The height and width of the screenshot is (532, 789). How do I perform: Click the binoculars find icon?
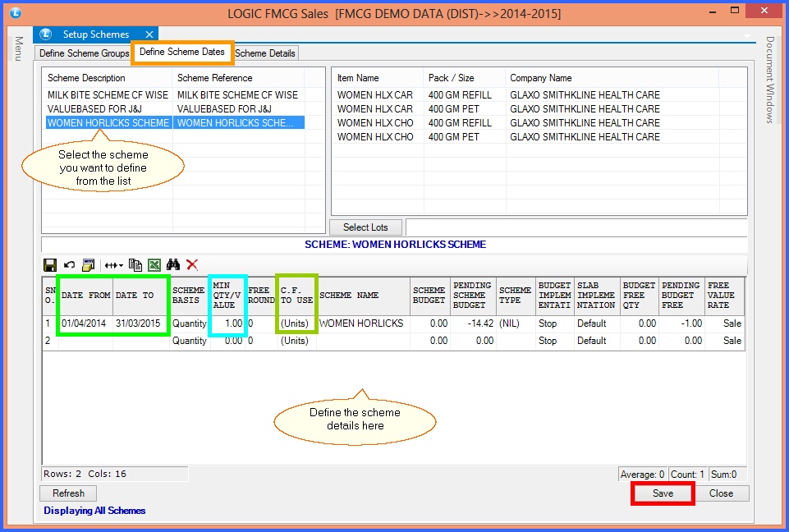(173, 264)
